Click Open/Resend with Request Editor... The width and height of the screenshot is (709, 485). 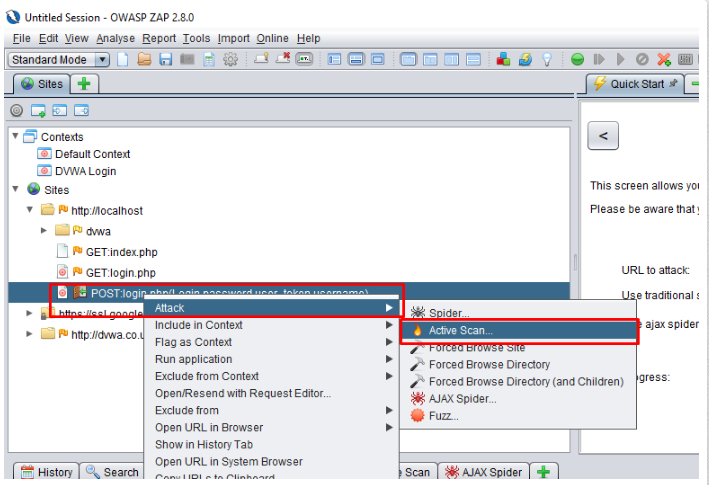[x=271, y=393]
